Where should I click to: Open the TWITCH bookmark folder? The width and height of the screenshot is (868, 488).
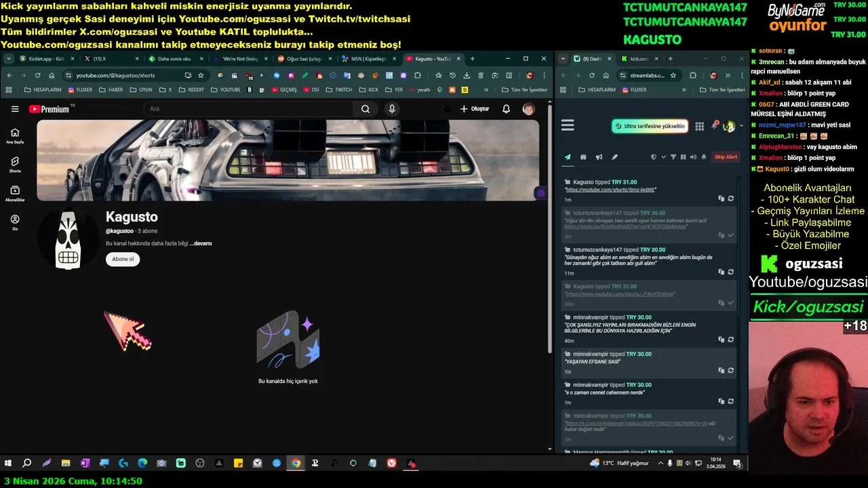pos(339,89)
